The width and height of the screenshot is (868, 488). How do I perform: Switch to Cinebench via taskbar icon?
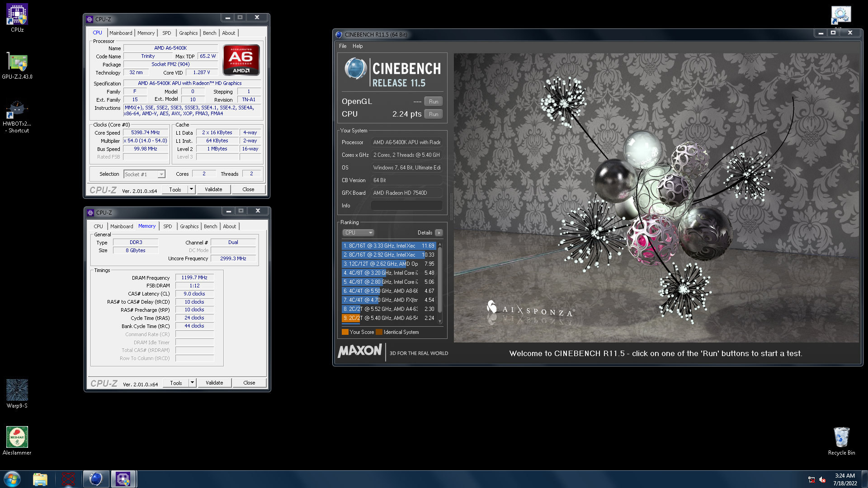click(x=96, y=479)
